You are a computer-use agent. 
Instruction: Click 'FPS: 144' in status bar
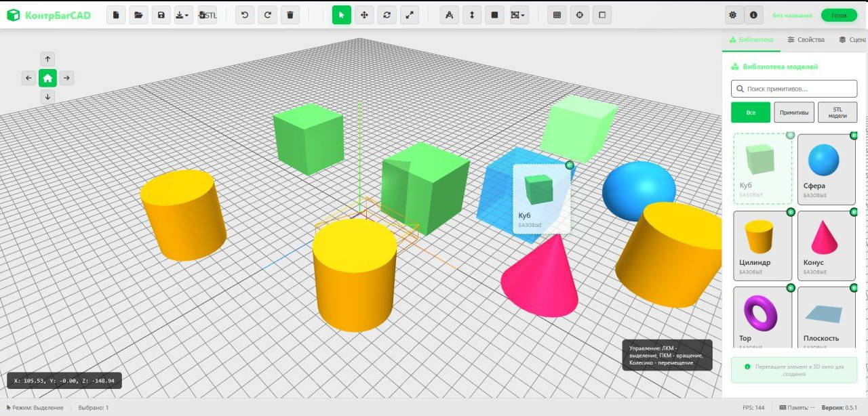pyautogui.click(x=753, y=407)
